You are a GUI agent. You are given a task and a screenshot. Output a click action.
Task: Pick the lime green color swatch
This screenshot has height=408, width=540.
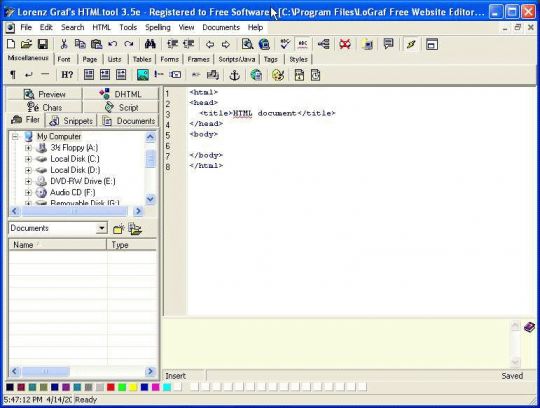pos(122,387)
